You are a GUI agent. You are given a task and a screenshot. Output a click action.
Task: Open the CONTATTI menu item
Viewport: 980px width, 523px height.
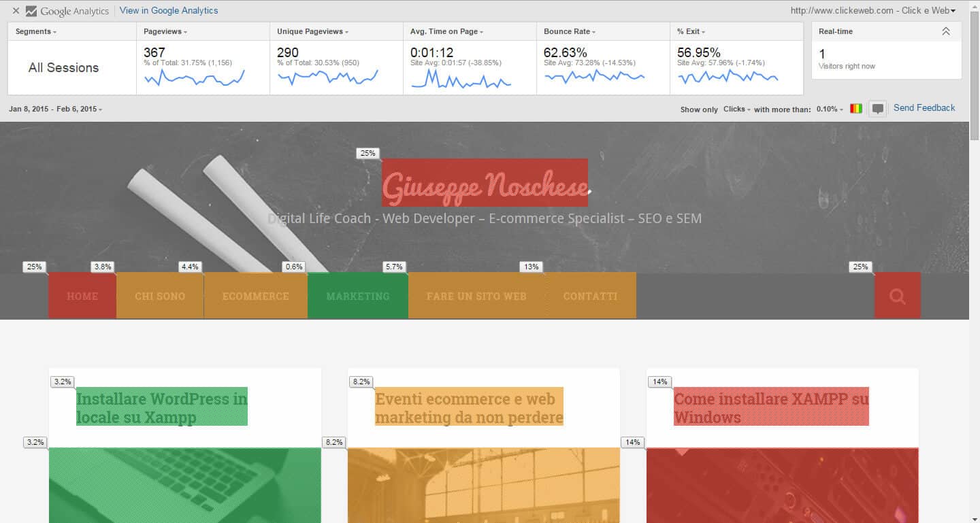click(591, 296)
